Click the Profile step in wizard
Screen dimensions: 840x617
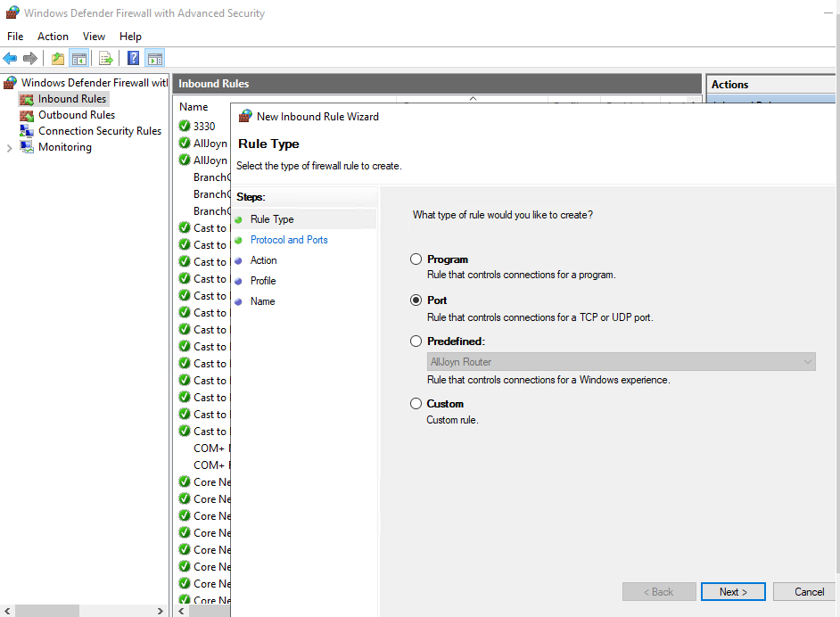click(x=263, y=281)
